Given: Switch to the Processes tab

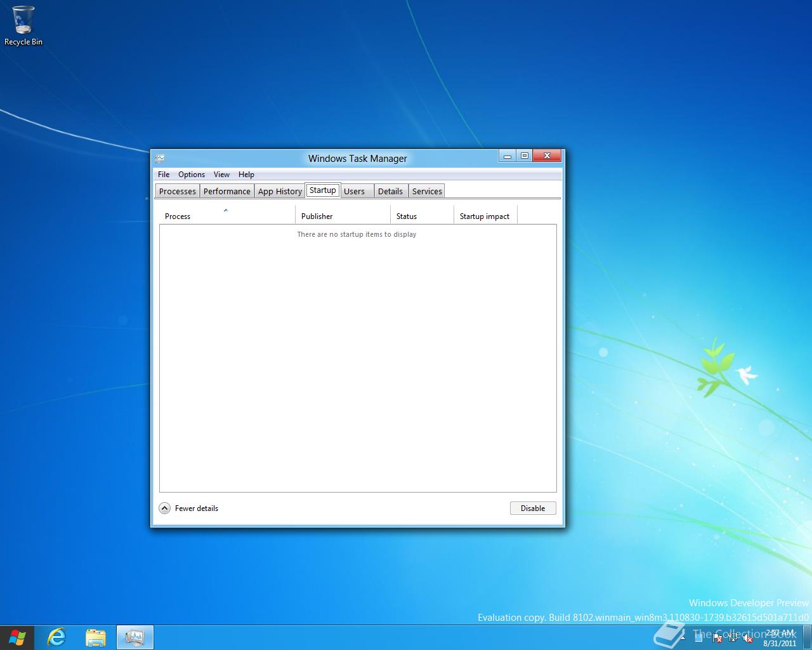Looking at the screenshot, I should click(x=178, y=191).
